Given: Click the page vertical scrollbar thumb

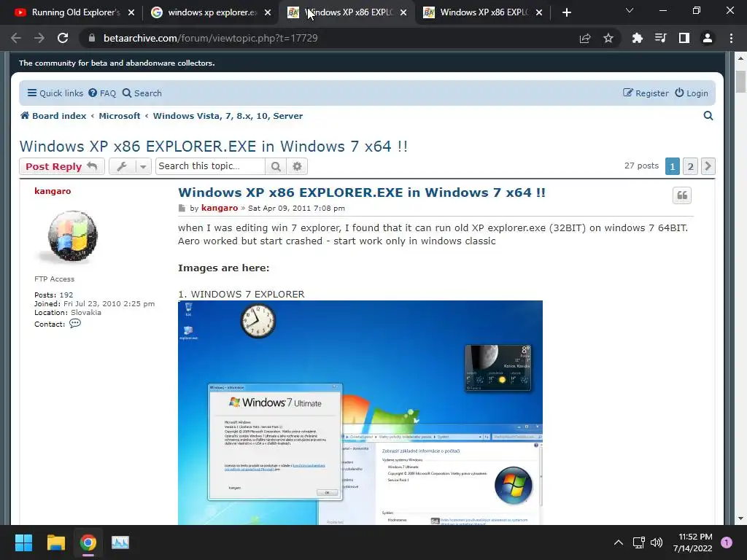Looking at the screenshot, I should point(740,82).
